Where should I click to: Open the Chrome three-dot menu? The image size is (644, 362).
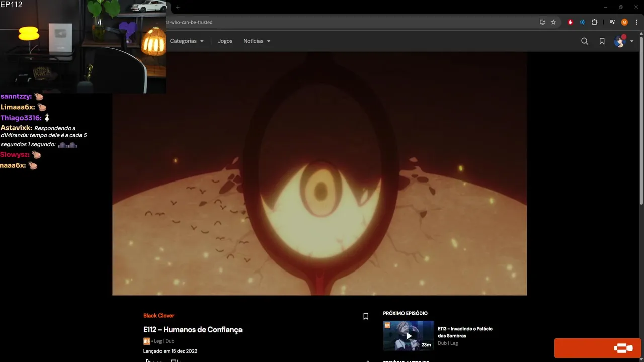tap(636, 22)
